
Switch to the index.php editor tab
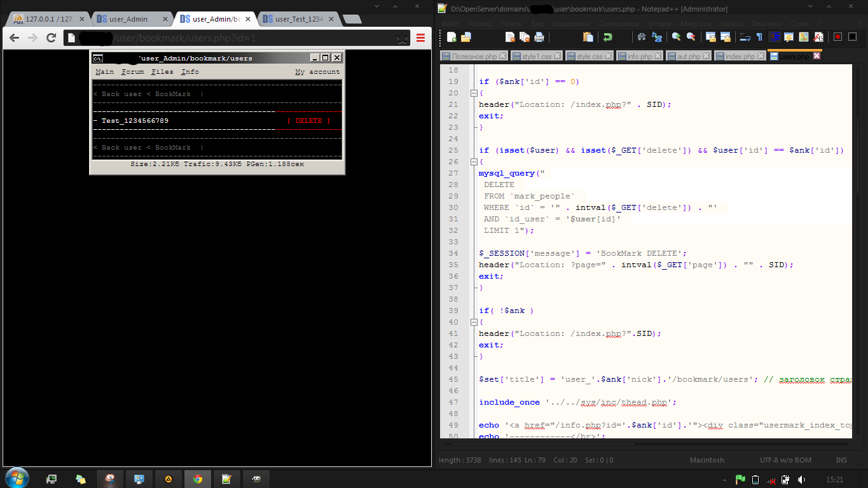pos(740,57)
